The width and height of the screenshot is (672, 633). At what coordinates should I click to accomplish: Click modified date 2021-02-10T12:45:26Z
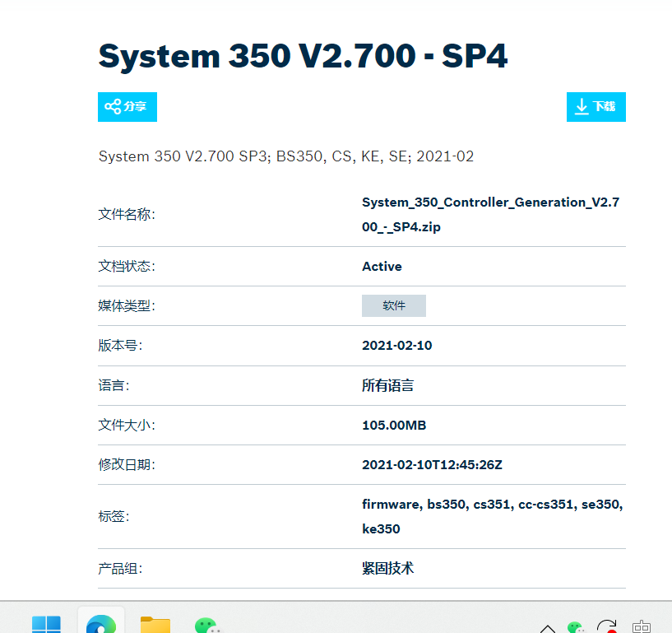click(432, 464)
